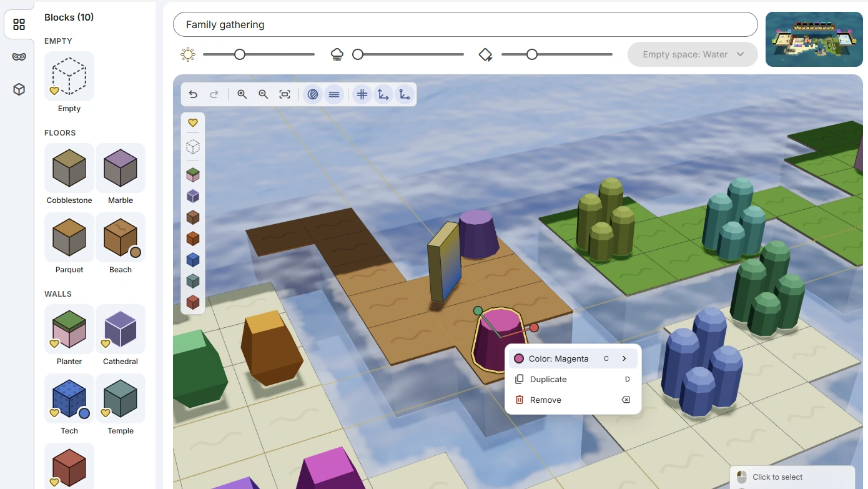868x489 pixels.
Task: Click the heart favorites icon in the quick palette
Action: (193, 122)
